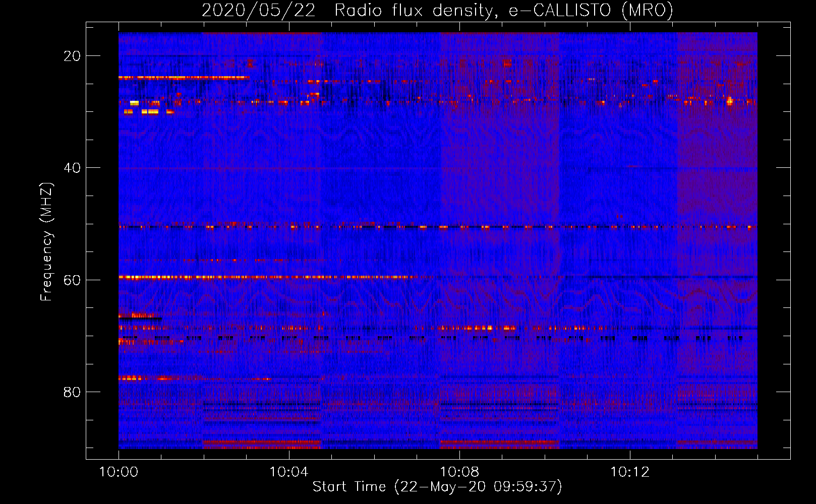
Task: Click the 10:04 time tick label
Action: point(289,472)
